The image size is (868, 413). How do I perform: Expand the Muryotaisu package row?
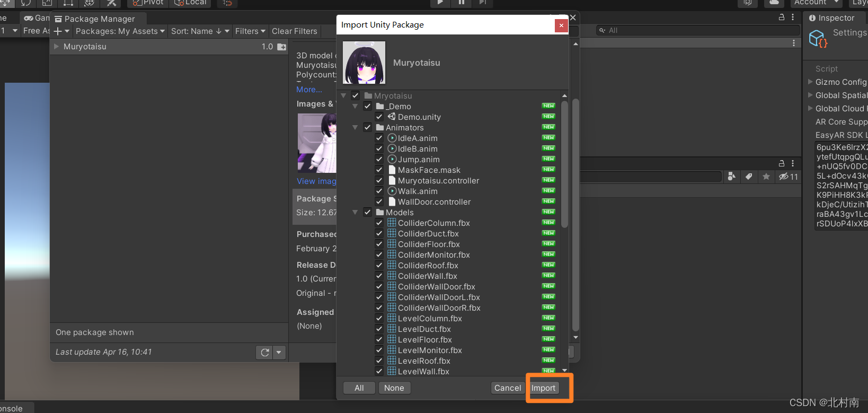[x=57, y=47]
